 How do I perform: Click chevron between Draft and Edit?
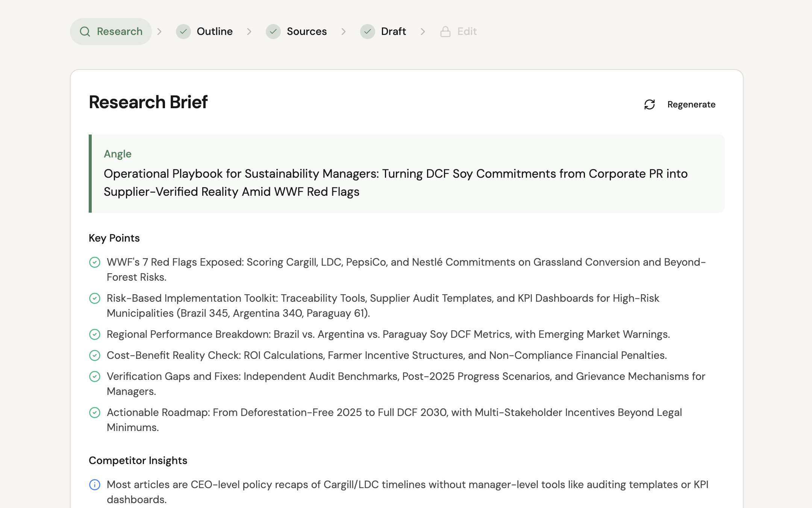tap(423, 32)
